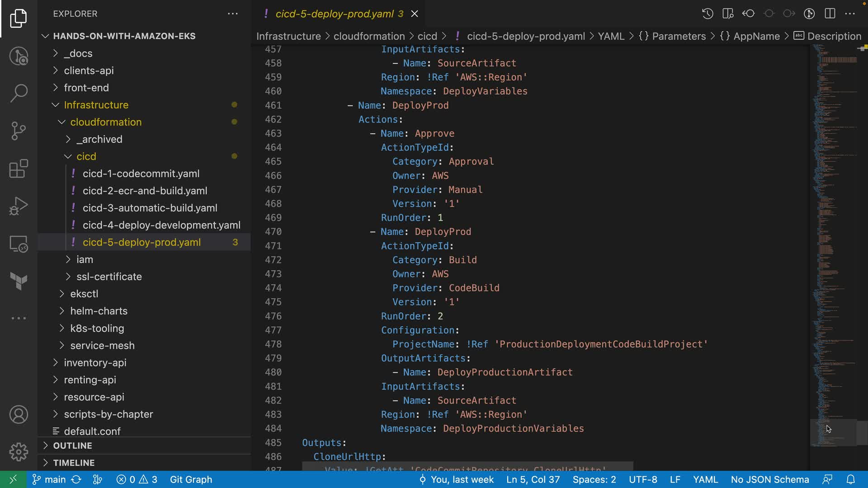Screen dimensions: 868x488
Task: Open the Extensions view icon
Action: [x=19, y=169]
